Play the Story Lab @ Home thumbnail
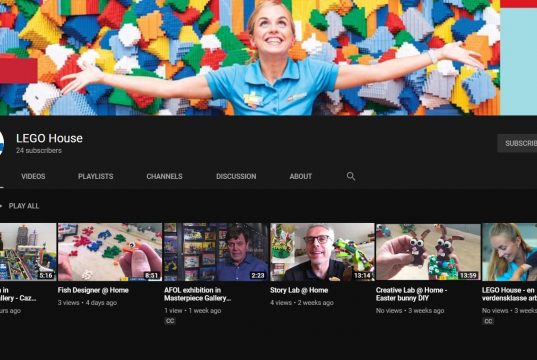This screenshot has width=537, height=360. (x=322, y=252)
